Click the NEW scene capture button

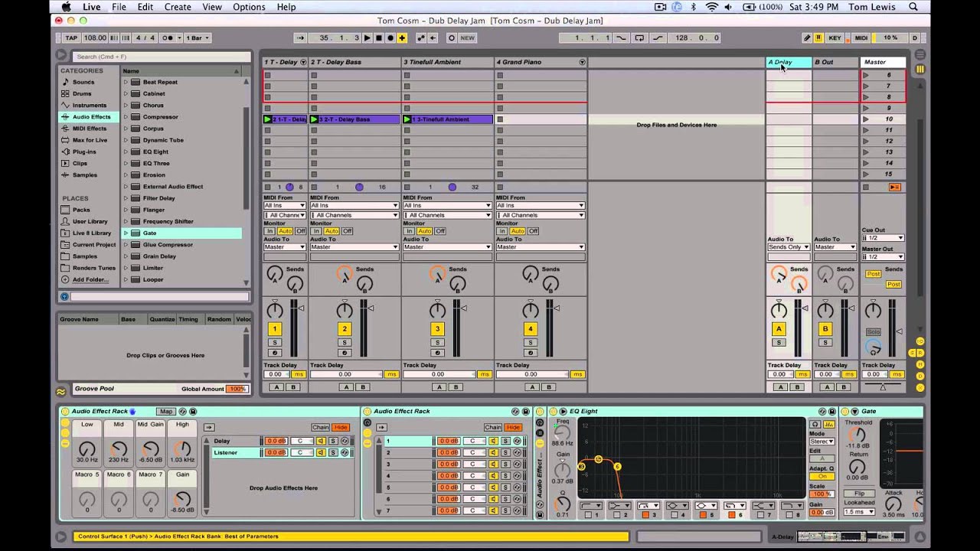click(x=467, y=37)
